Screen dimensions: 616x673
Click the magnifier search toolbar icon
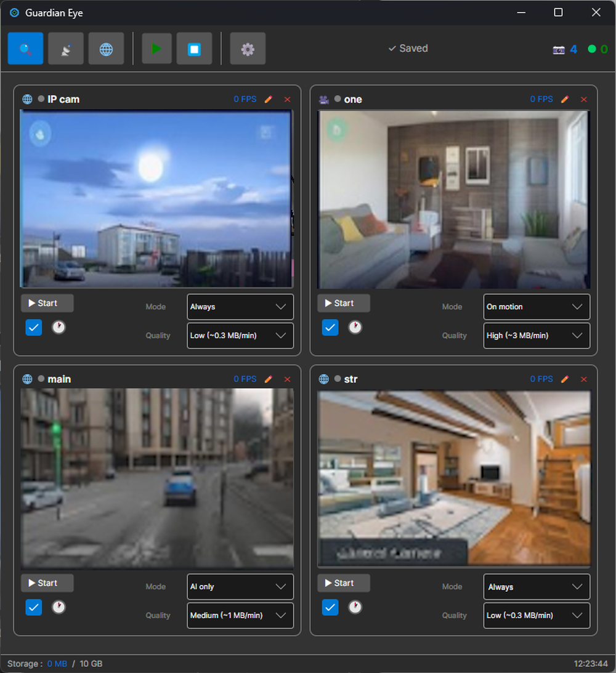tap(25, 49)
